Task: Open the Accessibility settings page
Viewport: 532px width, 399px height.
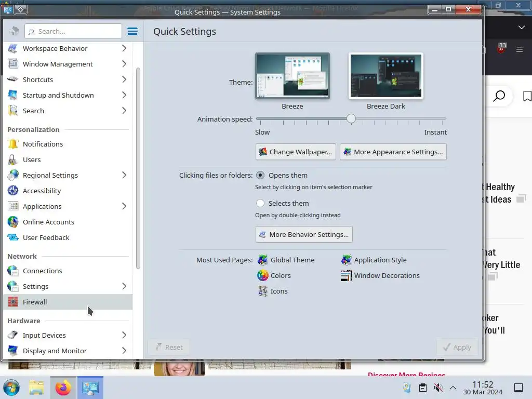Action: [68, 191]
